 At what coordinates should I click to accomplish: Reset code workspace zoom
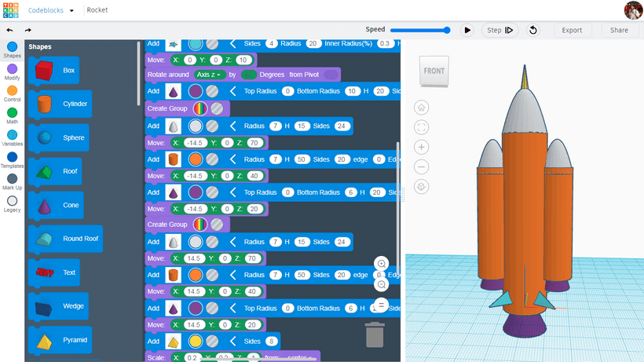point(382,305)
